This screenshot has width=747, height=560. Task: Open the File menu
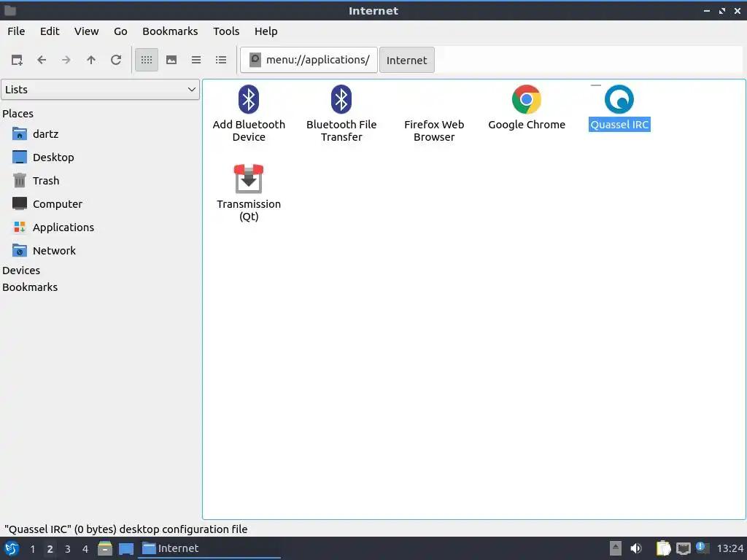pos(16,31)
